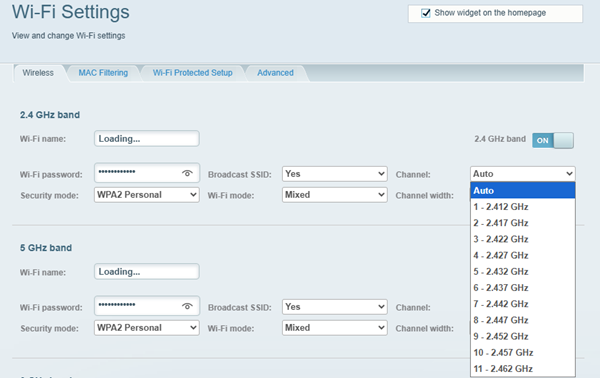Click the 2.4 GHz band section heading
The height and width of the screenshot is (378, 600).
50,115
